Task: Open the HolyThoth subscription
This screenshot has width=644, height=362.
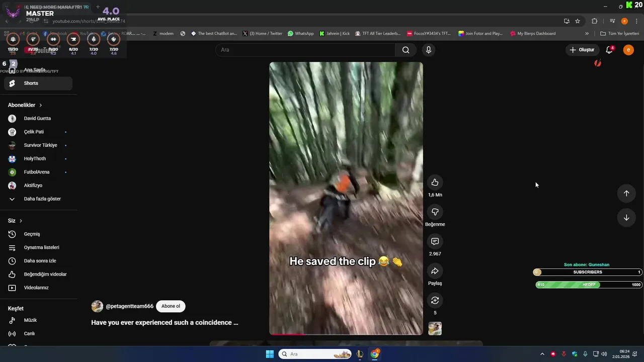Action: [x=38, y=159]
